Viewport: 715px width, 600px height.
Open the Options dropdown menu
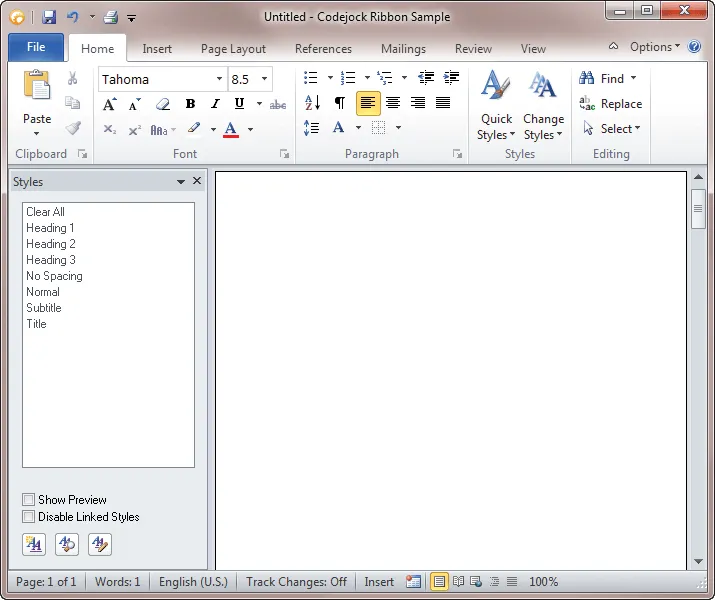655,47
